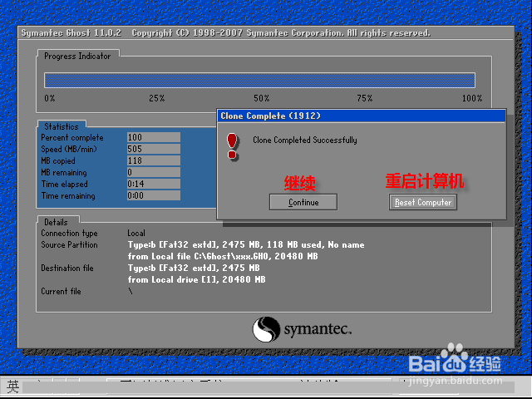Viewport: 532px width, 399px height.
Task: Click the 'Percent complete' label
Action: click(72, 137)
